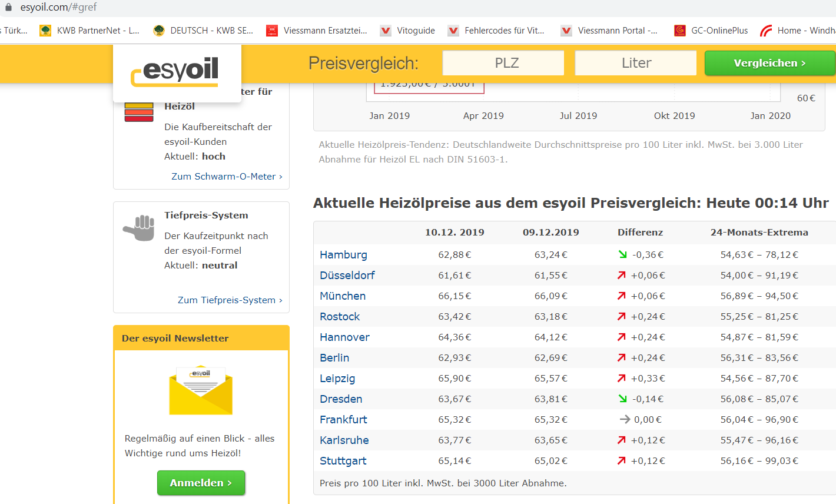Open the Leipzig city link
836x504 pixels.
click(337, 378)
